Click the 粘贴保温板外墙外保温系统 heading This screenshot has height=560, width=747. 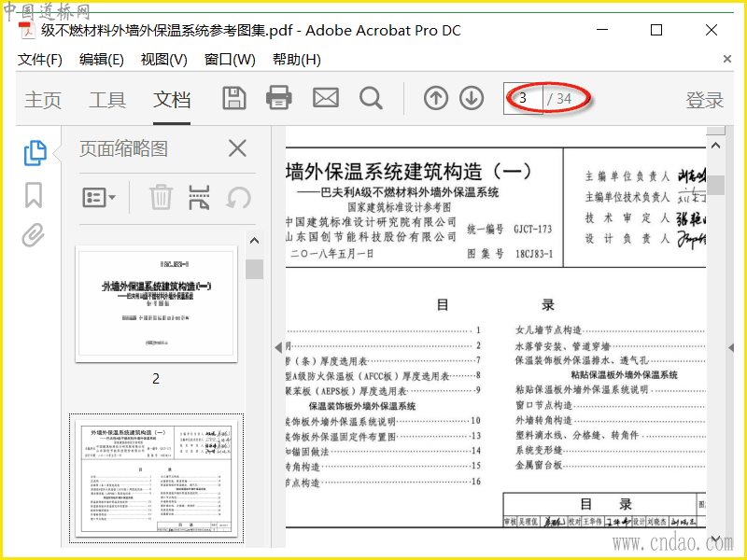624,375
